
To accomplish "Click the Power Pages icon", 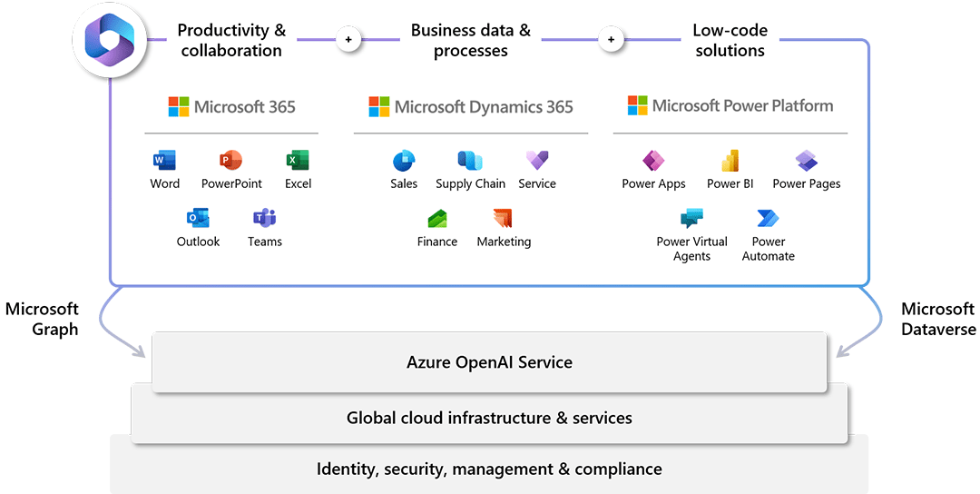I will coord(807,161).
